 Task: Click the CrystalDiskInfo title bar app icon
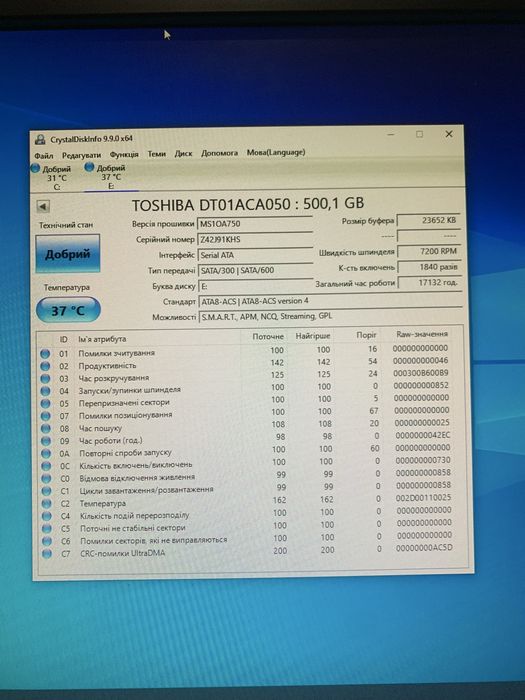40,139
